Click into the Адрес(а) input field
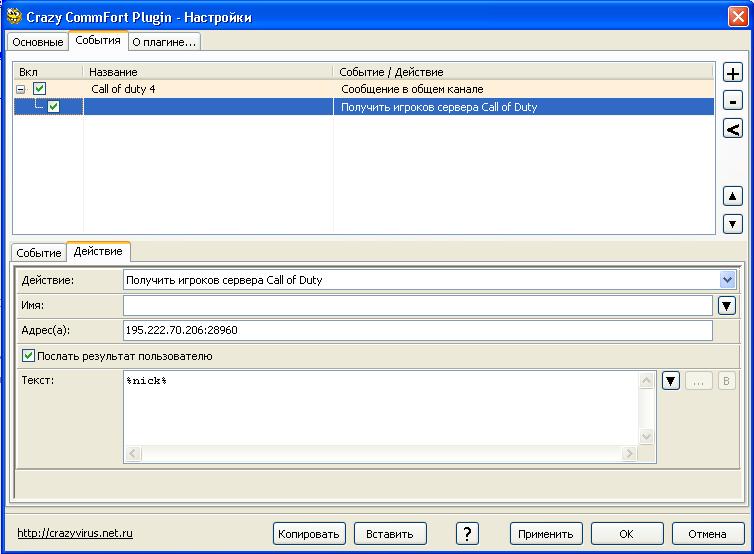This screenshot has width=754, height=554. (417, 330)
